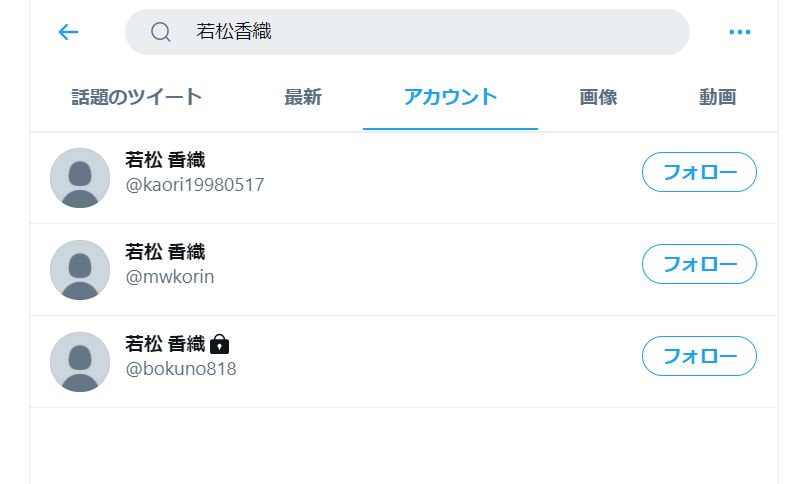Open avatar of @bokuno818 account
786x484 pixels.
pos(80,362)
